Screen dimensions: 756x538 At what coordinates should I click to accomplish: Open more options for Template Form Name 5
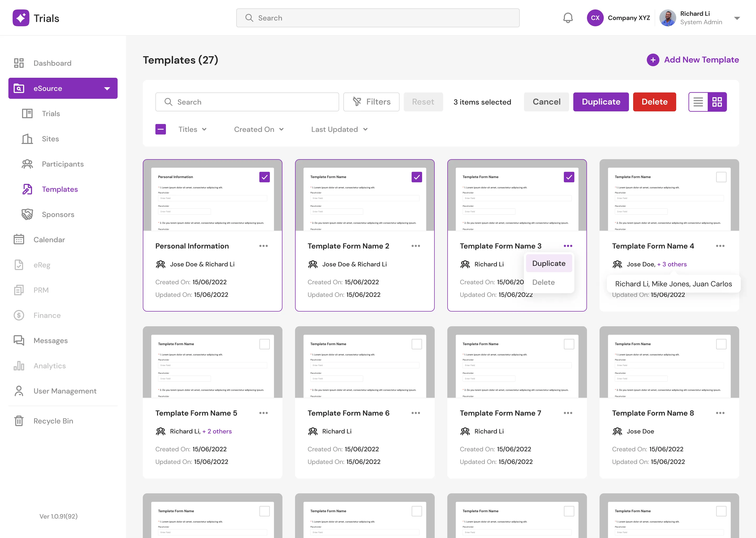click(x=264, y=413)
